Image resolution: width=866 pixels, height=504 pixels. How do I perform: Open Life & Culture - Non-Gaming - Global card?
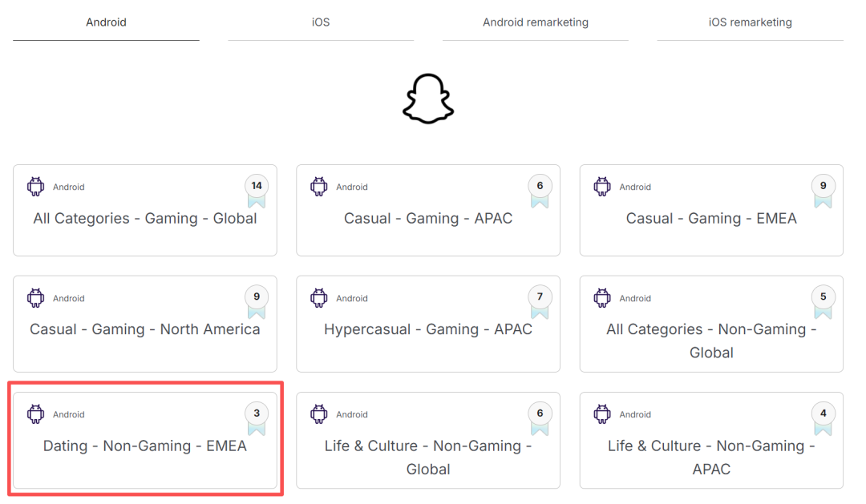pyautogui.click(x=428, y=441)
